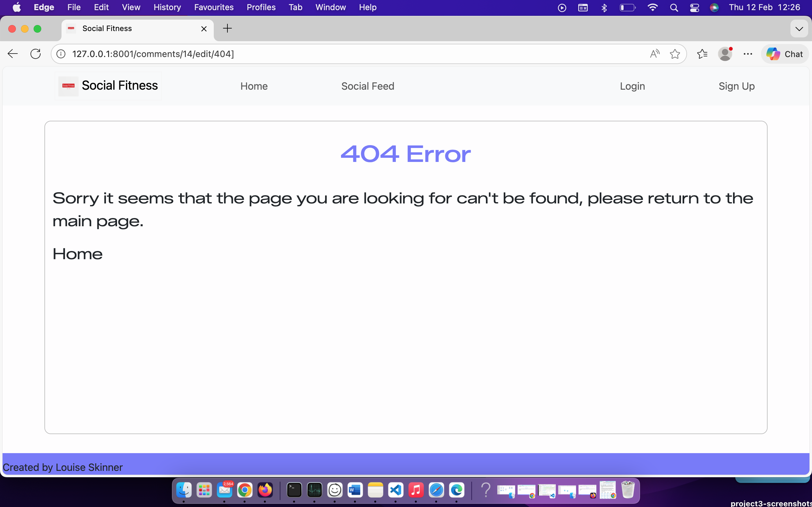
Task: Open Copilot Chat in Edge
Action: click(x=785, y=54)
